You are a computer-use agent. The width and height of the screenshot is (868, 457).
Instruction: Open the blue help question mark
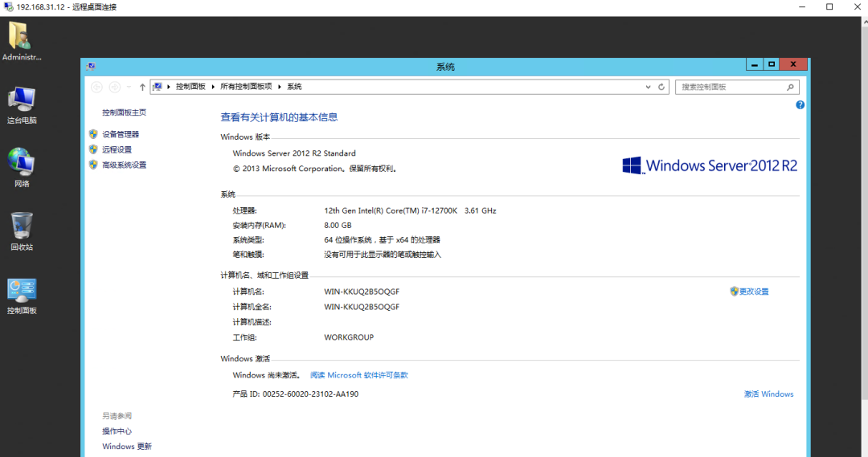(800, 104)
